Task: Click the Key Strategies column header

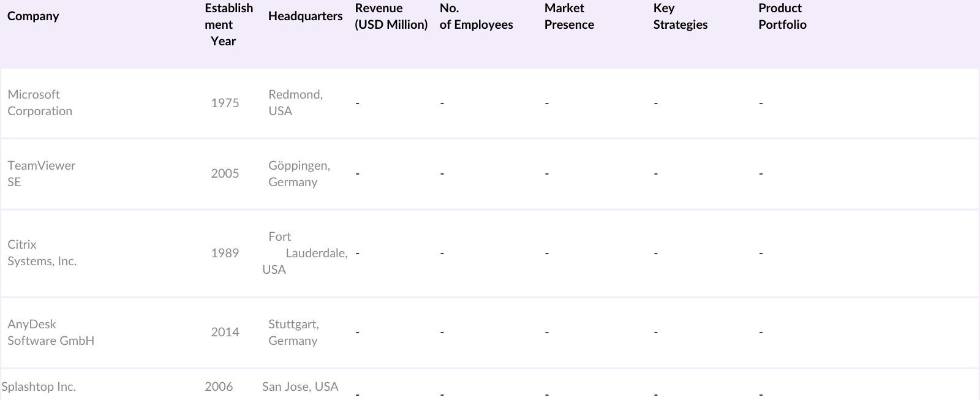Action: (x=680, y=17)
